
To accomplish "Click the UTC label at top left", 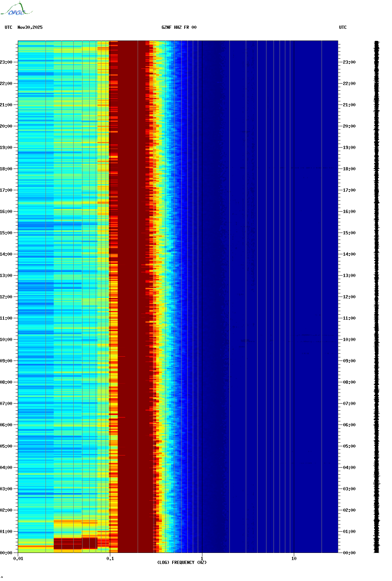I will tap(9, 27).
